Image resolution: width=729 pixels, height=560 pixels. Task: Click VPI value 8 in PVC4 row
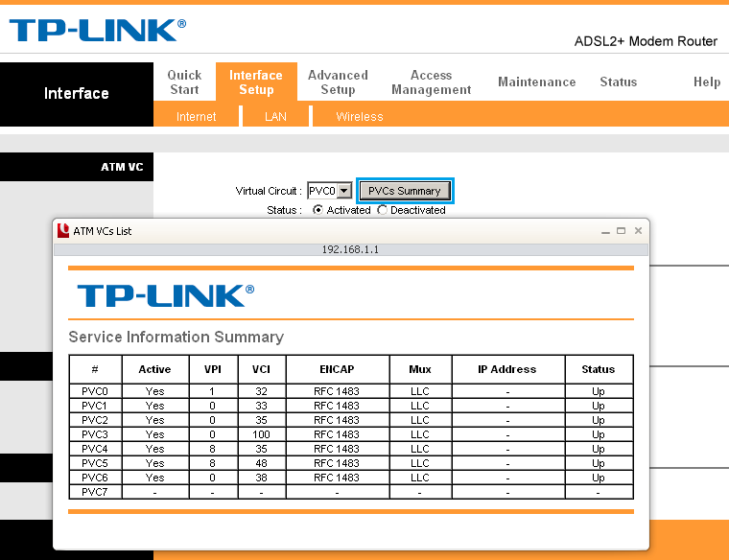tap(213, 449)
